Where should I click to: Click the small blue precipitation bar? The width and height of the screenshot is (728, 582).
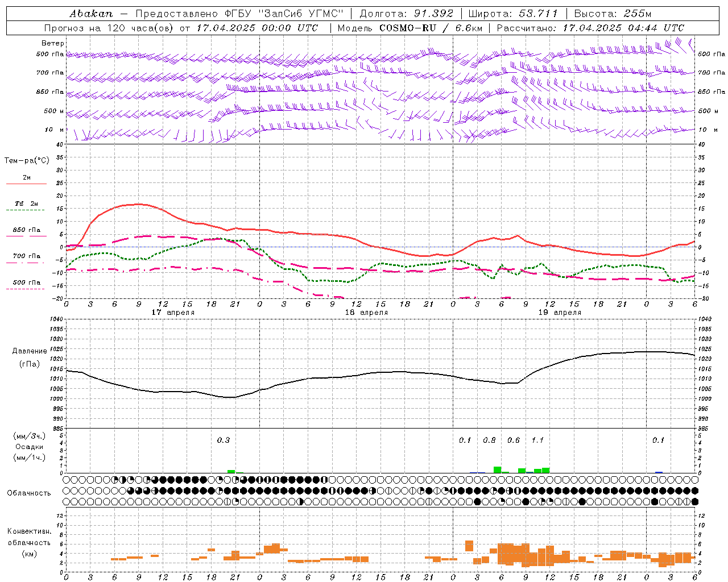(x=659, y=472)
